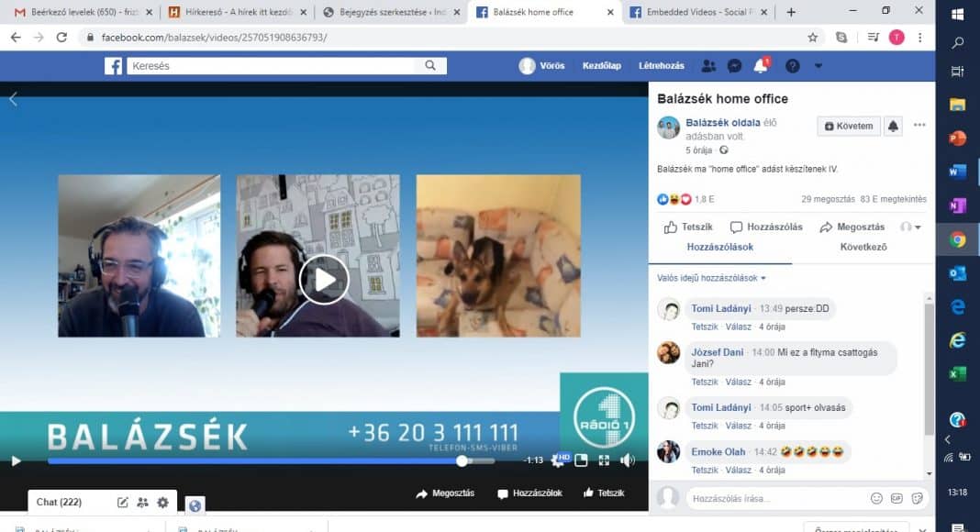Click Hozzászólok below the video player
Viewport: 980px width, 532px height.
pos(529,493)
